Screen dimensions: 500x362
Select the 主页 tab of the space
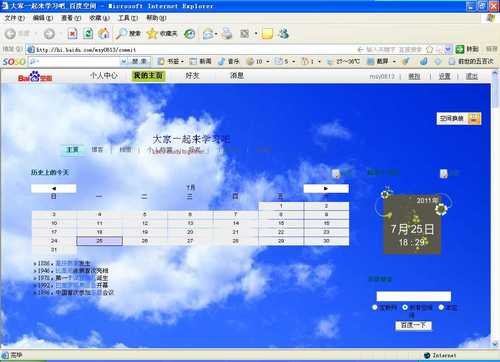click(72, 149)
